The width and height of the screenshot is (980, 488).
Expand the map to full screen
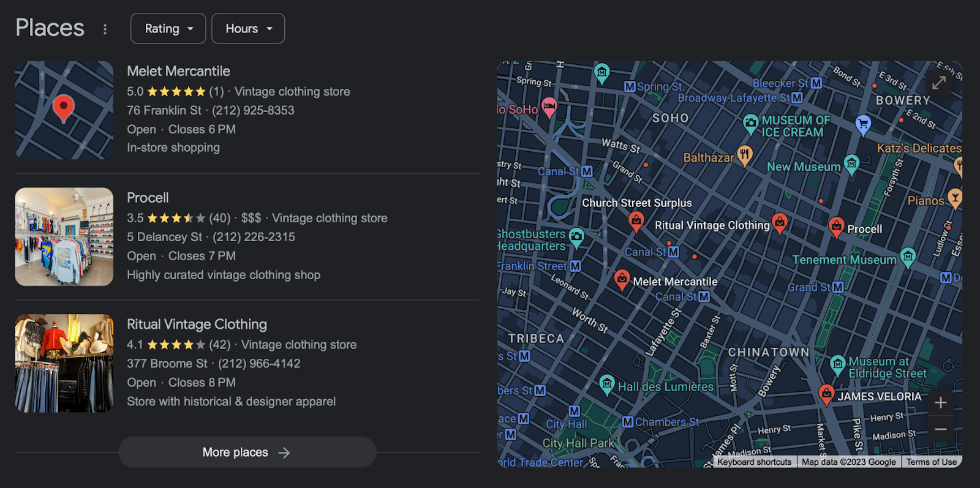point(939,83)
